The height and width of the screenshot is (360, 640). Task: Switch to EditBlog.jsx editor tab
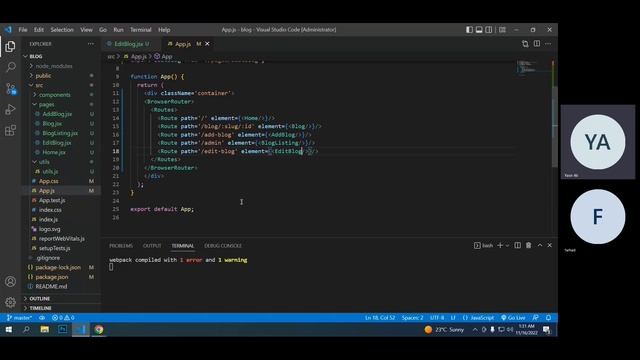coord(129,44)
